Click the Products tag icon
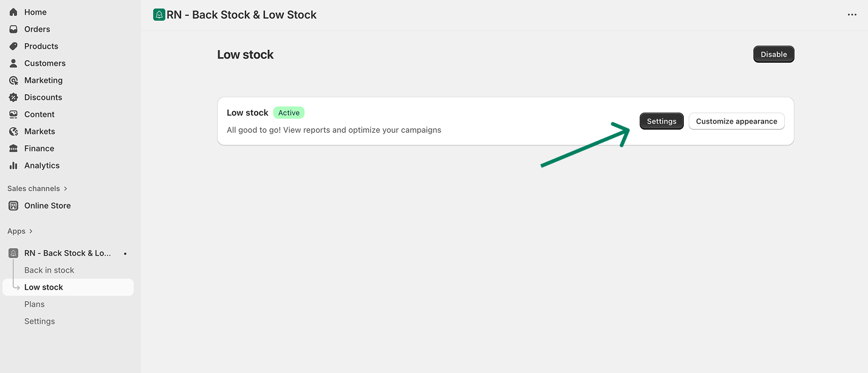868x373 pixels. (x=13, y=46)
